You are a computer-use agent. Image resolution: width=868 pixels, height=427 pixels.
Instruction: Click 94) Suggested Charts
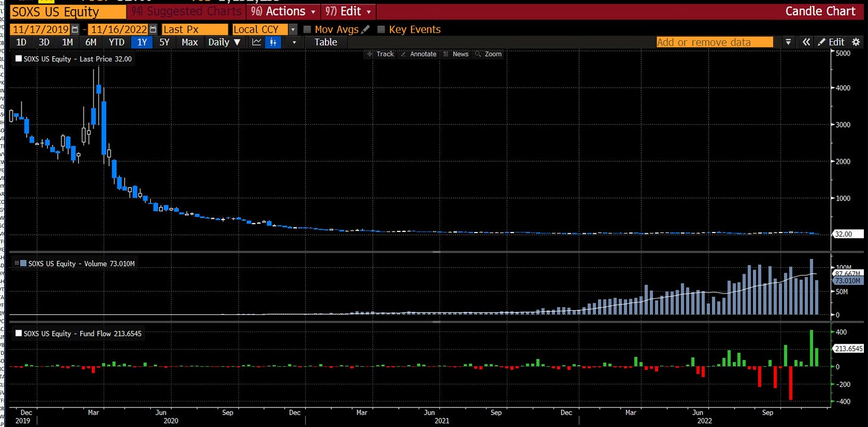[187, 11]
